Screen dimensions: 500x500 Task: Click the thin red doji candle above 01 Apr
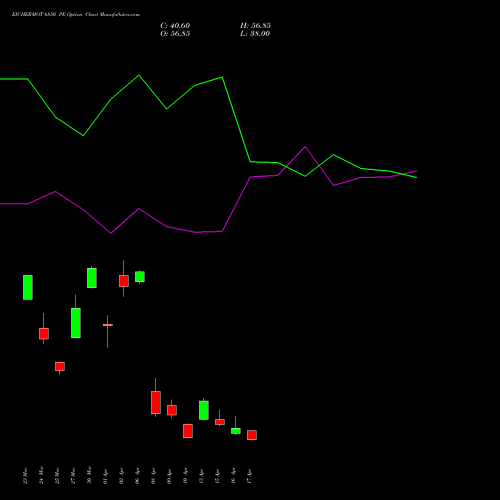tap(108, 325)
